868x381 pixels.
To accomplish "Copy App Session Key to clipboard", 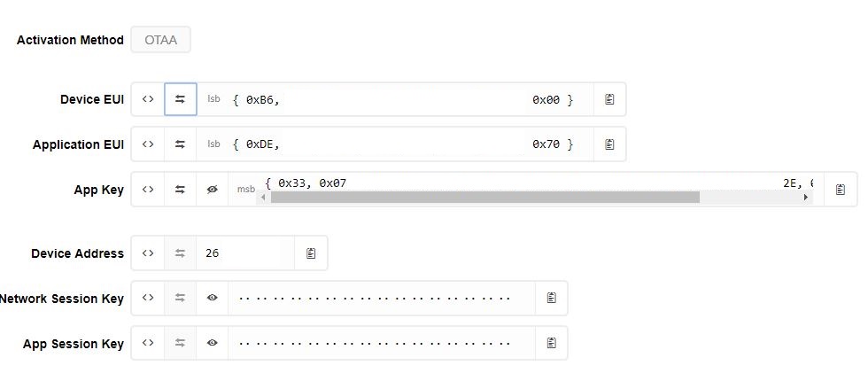I will coord(551,344).
